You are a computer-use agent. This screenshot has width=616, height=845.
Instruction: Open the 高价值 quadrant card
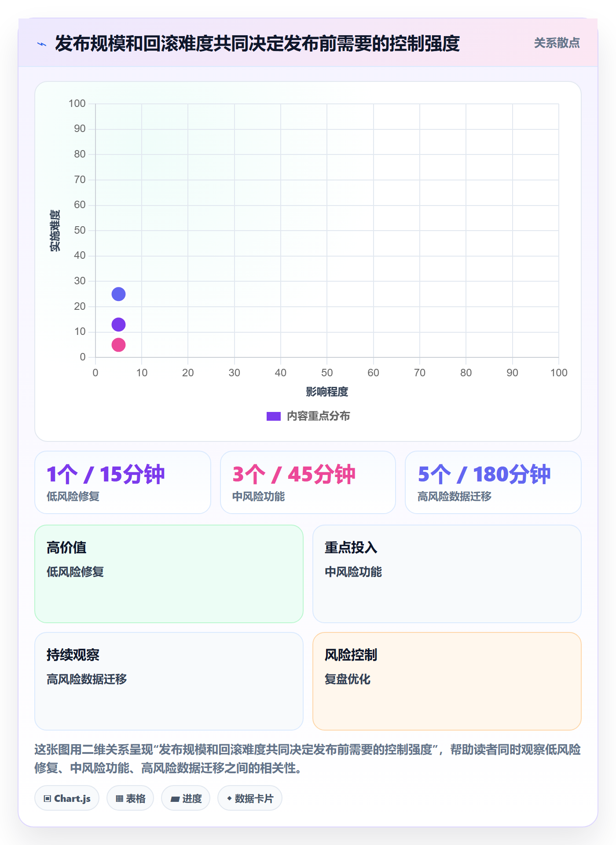169,574
